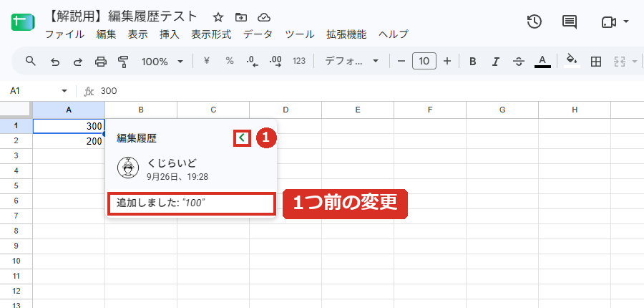
Task: Redo the last action
Action: [x=77, y=62]
